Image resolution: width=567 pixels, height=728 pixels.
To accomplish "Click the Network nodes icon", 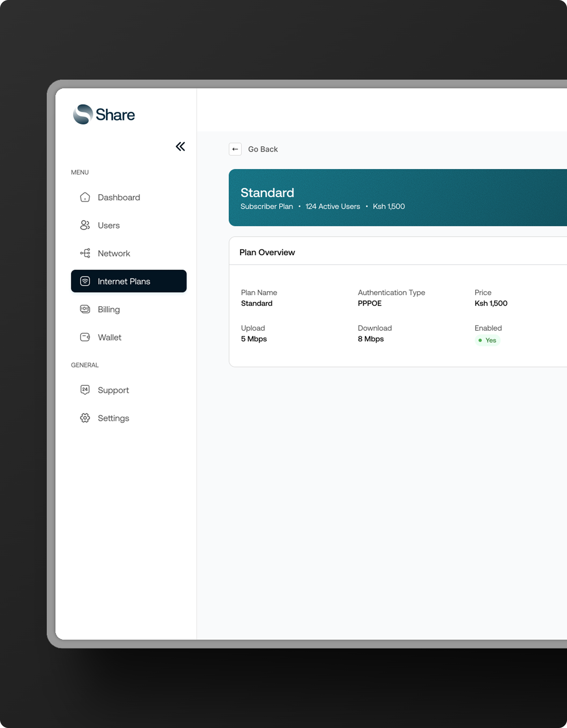I will [85, 253].
